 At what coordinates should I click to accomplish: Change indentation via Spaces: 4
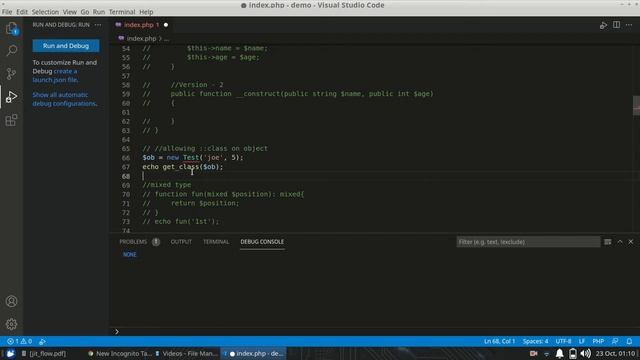tap(536, 341)
